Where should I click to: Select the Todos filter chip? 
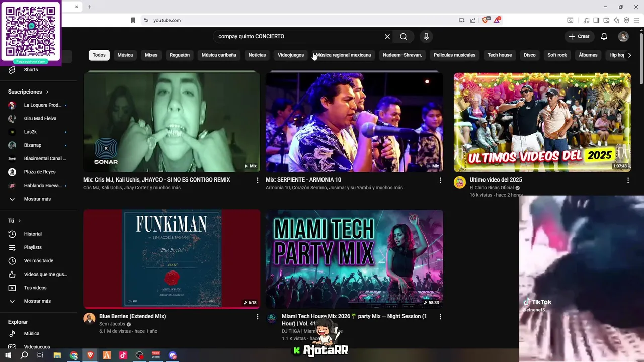click(99, 55)
